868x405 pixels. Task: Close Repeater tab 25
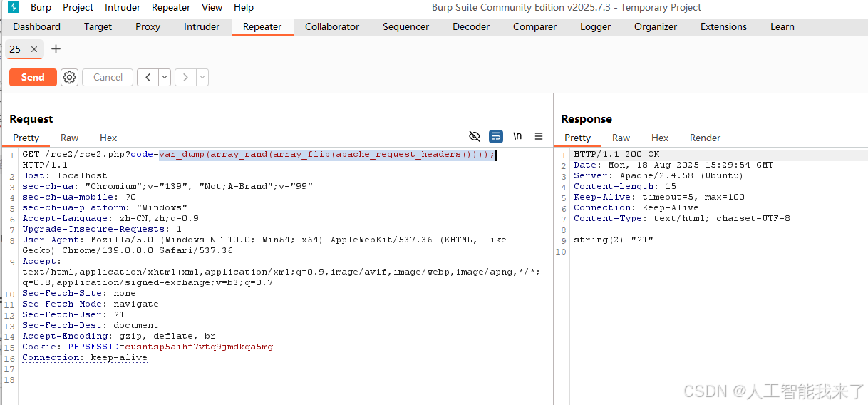[x=34, y=49]
